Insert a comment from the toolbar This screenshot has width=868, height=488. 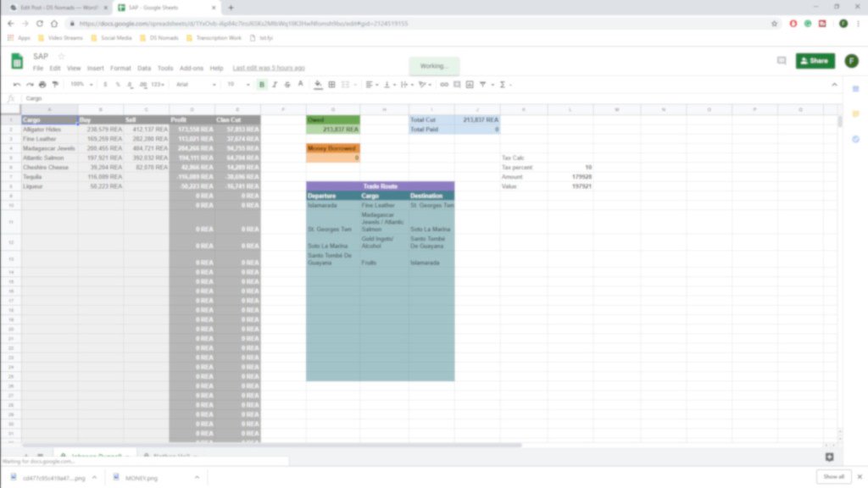(x=457, y=85)
